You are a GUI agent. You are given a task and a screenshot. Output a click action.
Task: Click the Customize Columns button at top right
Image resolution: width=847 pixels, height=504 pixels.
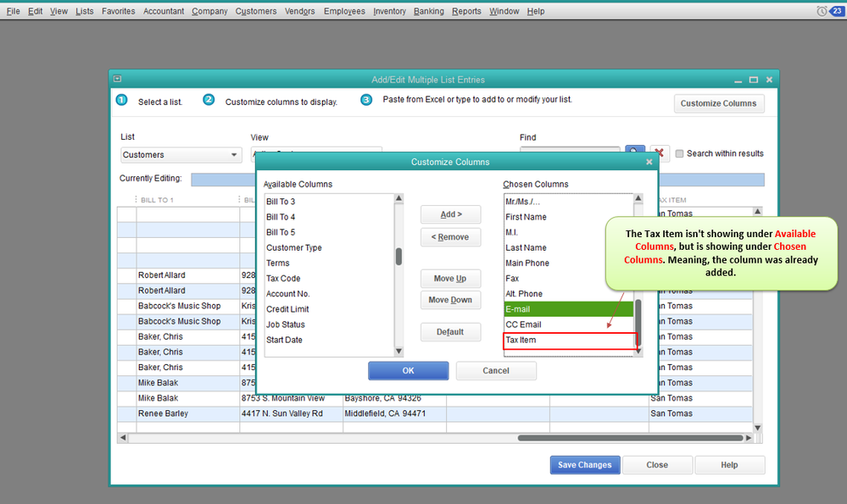tap(719, 103)
